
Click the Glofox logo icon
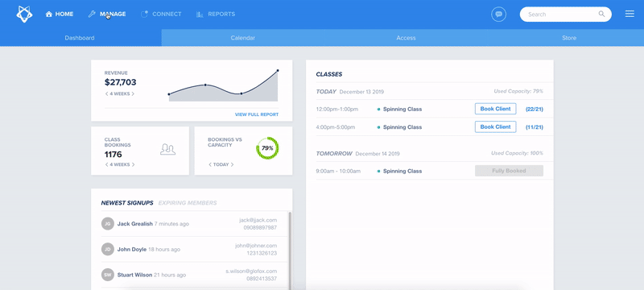coord(24,14)
